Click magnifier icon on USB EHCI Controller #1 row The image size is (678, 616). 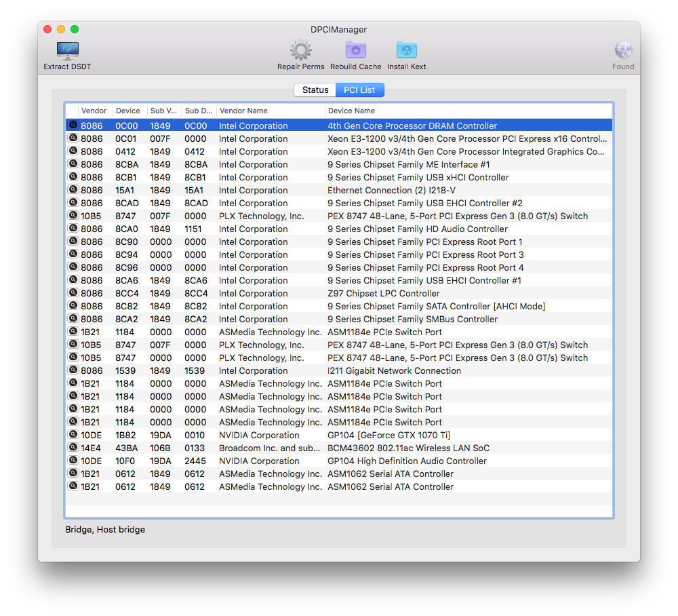pos(73,280)
